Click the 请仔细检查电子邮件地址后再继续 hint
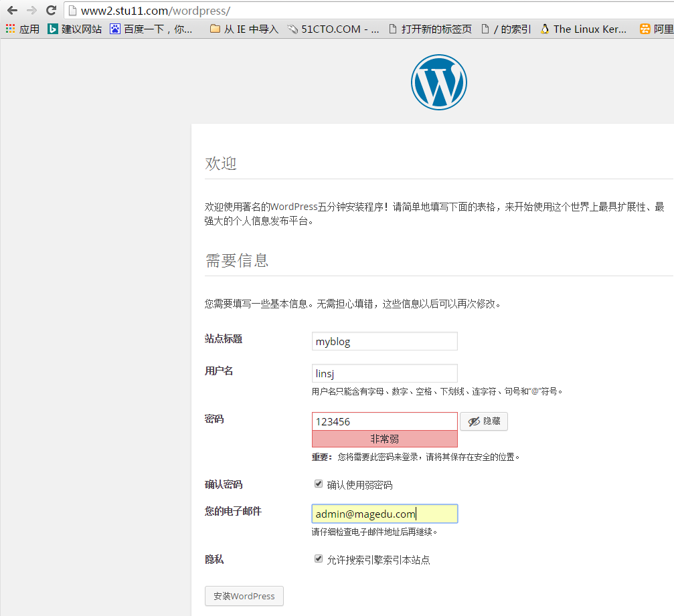 click(374, 532)
